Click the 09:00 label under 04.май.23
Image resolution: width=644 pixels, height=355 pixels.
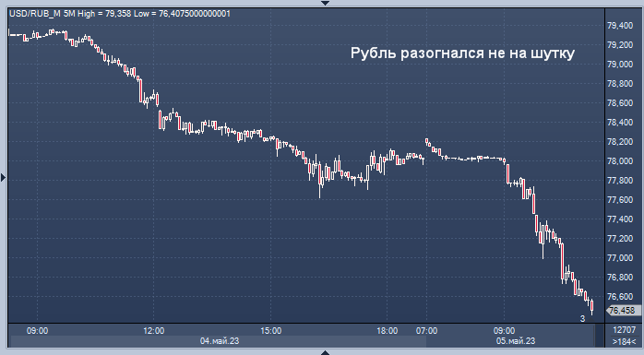tap(38, 331)
